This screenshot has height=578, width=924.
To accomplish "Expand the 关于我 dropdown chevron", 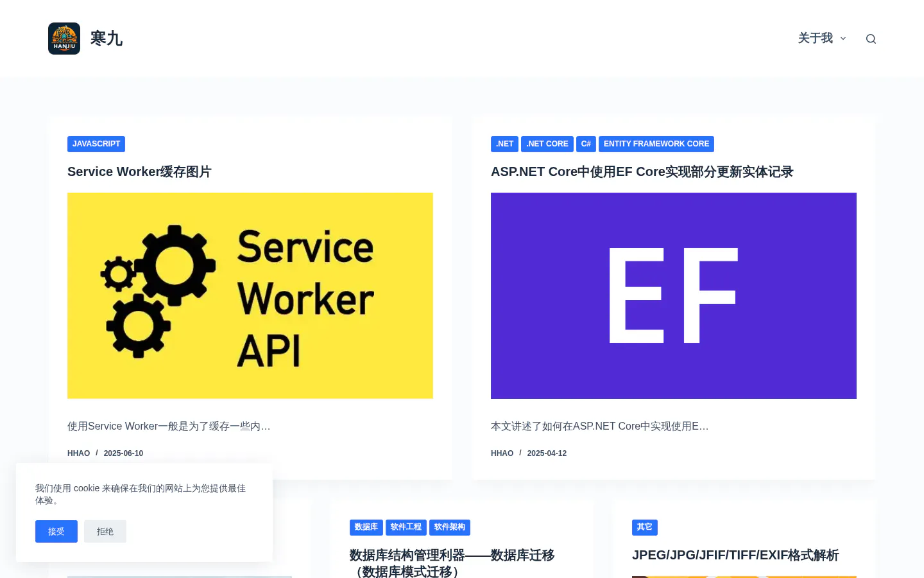I will (843, 39).
